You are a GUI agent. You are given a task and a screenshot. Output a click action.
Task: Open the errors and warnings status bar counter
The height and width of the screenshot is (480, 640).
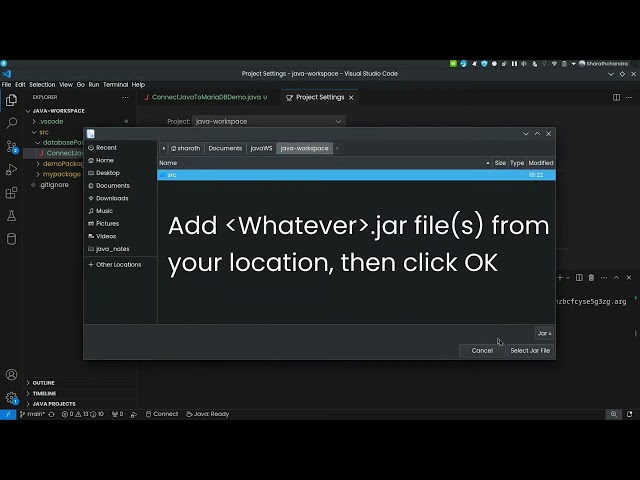[83, 414]
